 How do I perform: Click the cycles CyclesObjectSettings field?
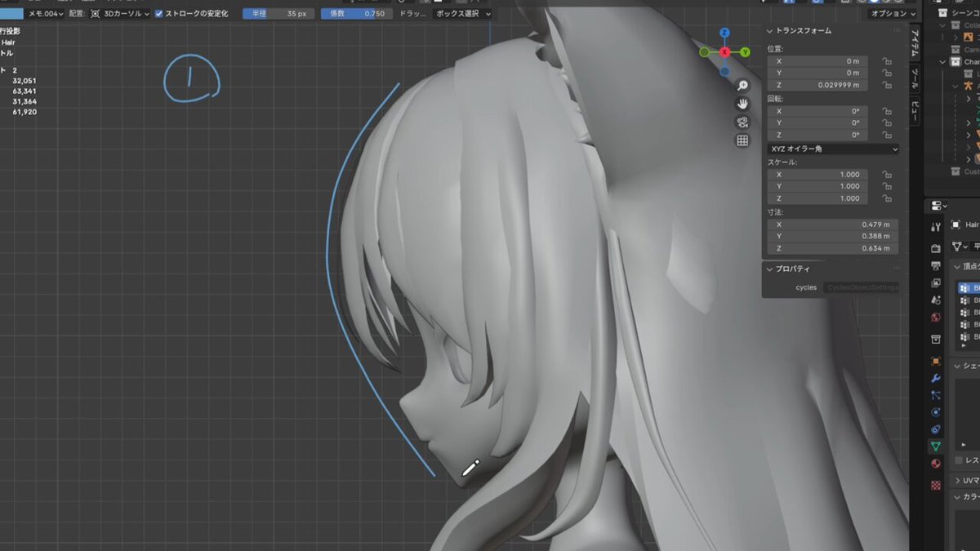(x=861, y=287)
